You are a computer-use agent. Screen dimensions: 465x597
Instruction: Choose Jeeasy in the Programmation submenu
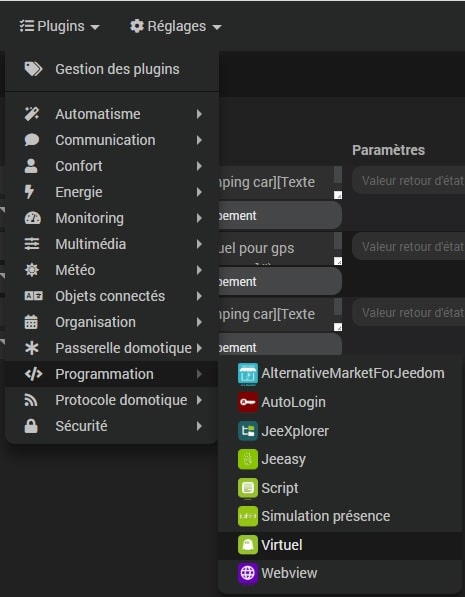click(x=340, y=459)
